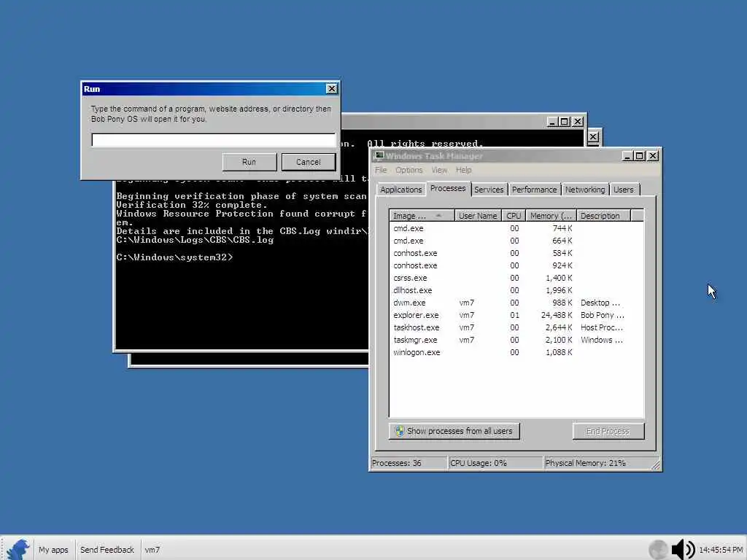
Task: Select the dllhost.exe process row
Action: [x=516, y=290]
